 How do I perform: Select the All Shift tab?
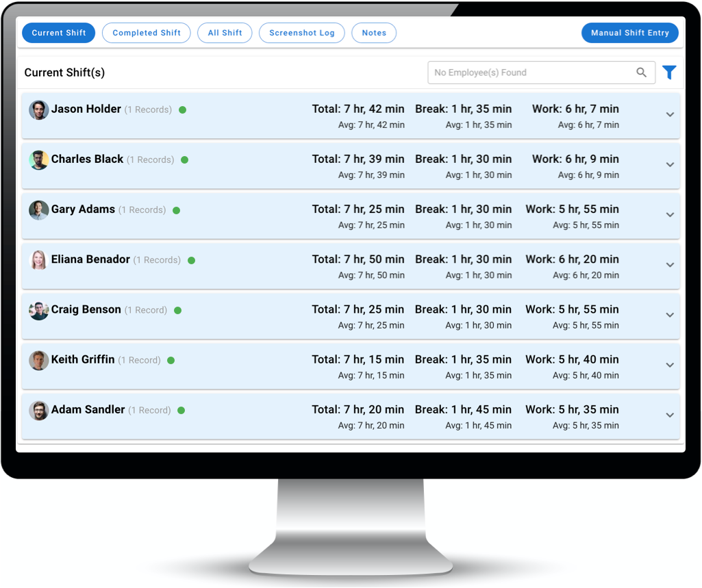coord(225,33)
